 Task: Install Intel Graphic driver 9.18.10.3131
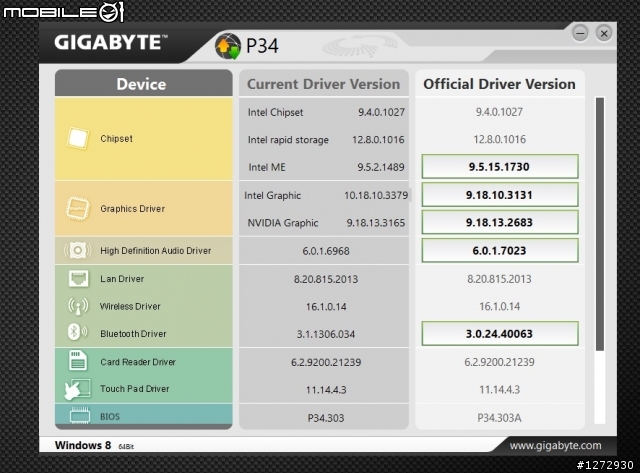click(x=500, y=195)
